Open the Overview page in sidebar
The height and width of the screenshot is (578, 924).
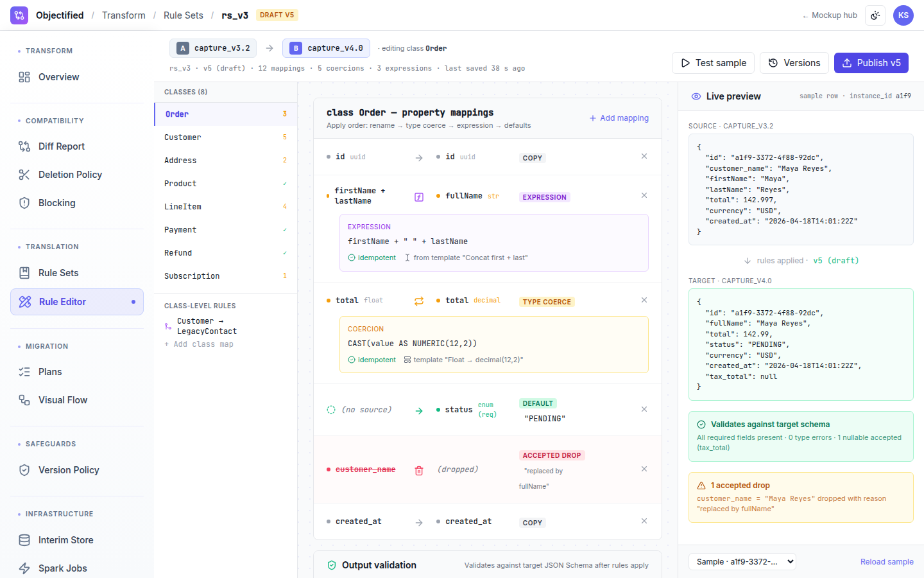point(77,77)
